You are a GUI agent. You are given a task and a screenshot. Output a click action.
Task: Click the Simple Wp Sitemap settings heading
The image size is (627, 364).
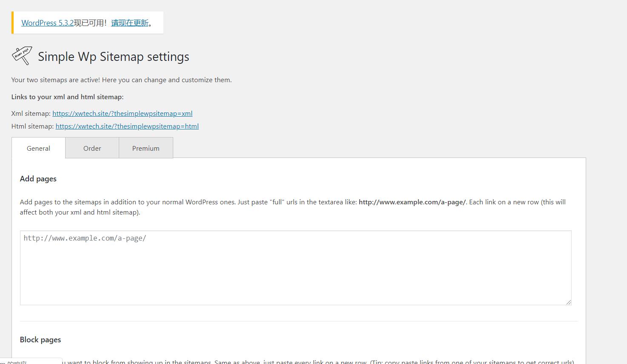tap(114, 57)
